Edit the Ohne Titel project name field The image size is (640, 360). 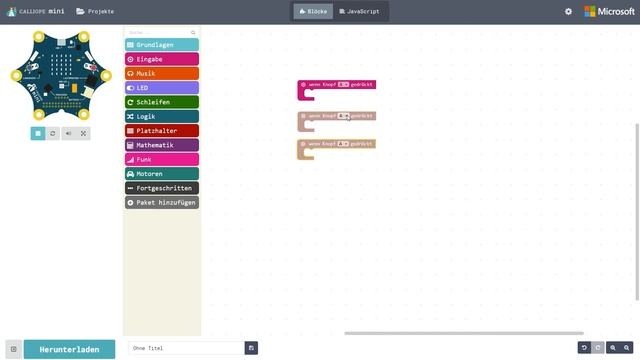(187, 348)
